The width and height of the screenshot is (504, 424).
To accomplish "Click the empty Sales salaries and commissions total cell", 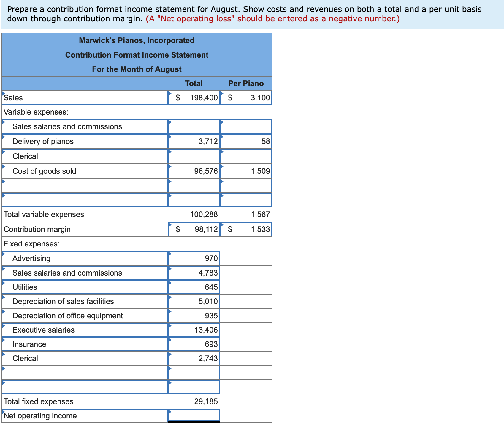I will [194, 126].
